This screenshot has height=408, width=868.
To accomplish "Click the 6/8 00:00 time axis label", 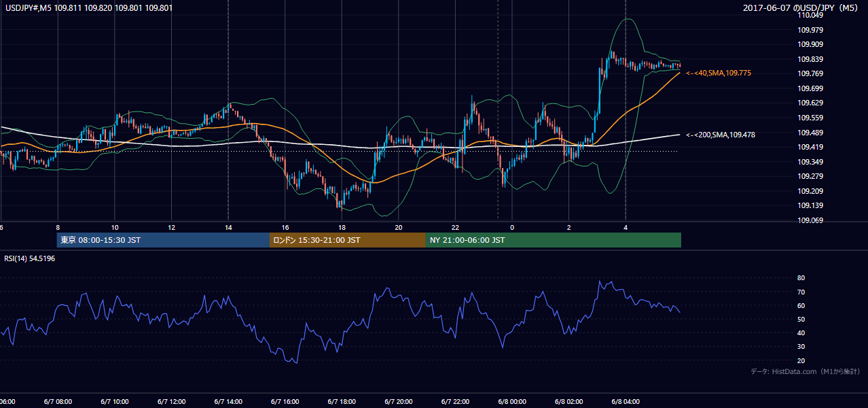I will click(x=512, y=402).
